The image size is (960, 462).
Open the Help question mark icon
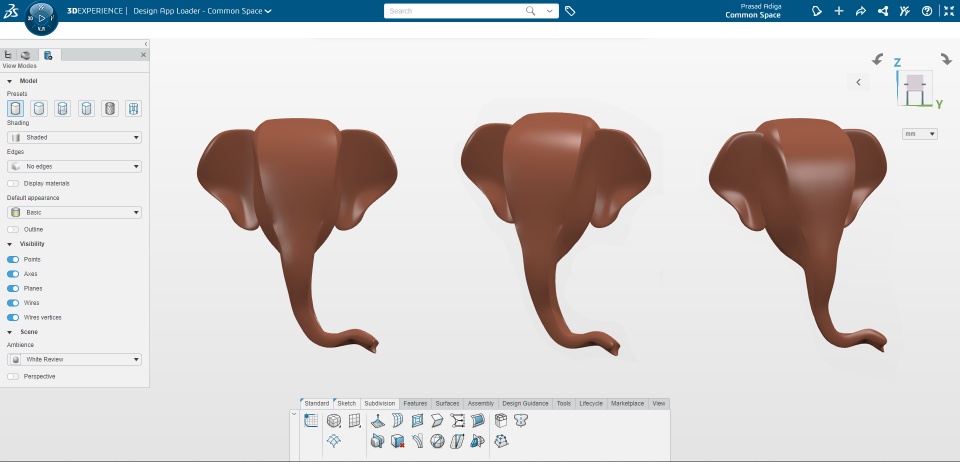927,11
